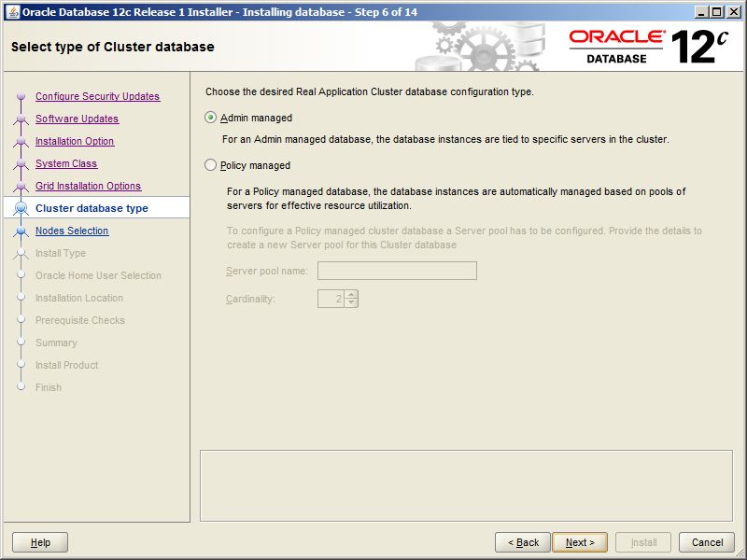Screen dimensions: 747x560
Task: Select the Policy managed radio button
Action: tap(211, 165)
